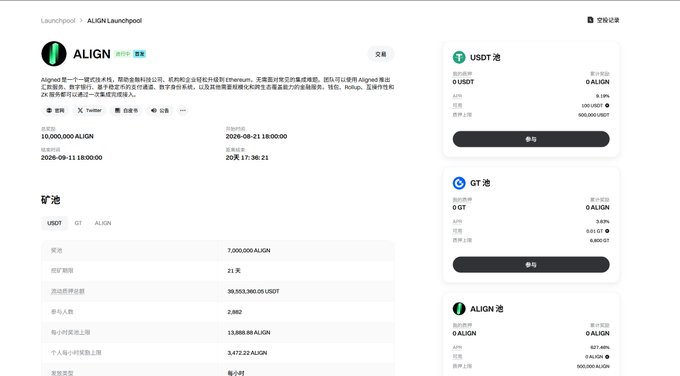Click the '7,000,000 ALIGN' prize pool value

(249, 250)
